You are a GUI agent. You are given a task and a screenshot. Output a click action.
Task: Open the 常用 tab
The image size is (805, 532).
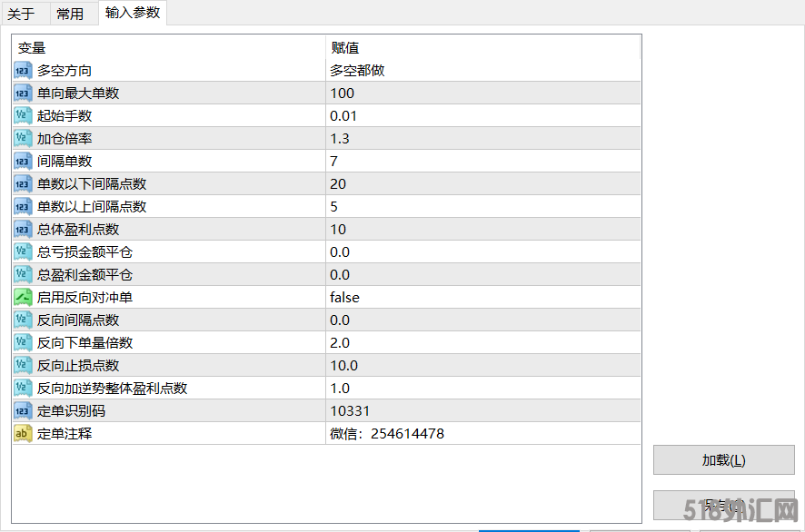(x=70, y=14)
